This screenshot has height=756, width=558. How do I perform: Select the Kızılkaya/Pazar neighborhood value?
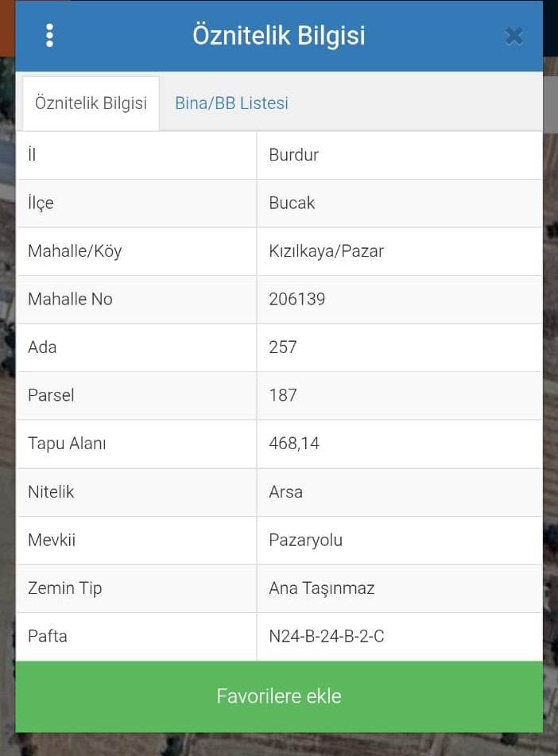(x=327, y=252)
